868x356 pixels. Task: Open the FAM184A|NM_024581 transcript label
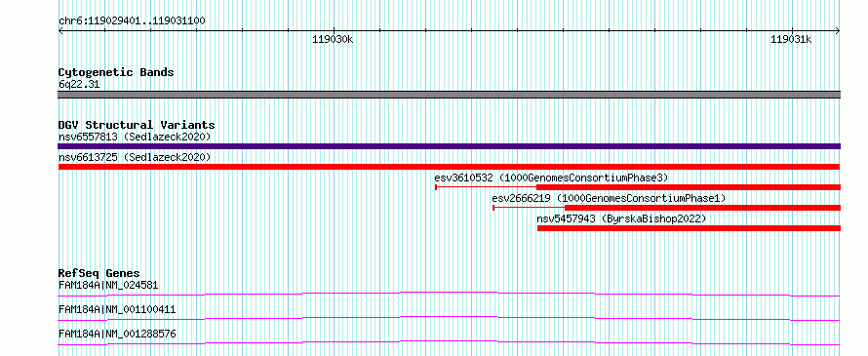(108, 285)
